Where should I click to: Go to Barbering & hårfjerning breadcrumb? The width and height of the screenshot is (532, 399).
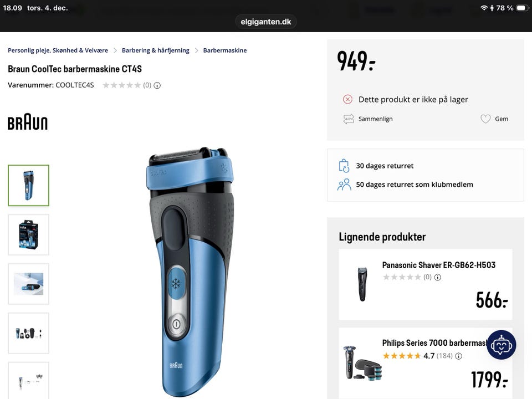[x=155, y=50]
